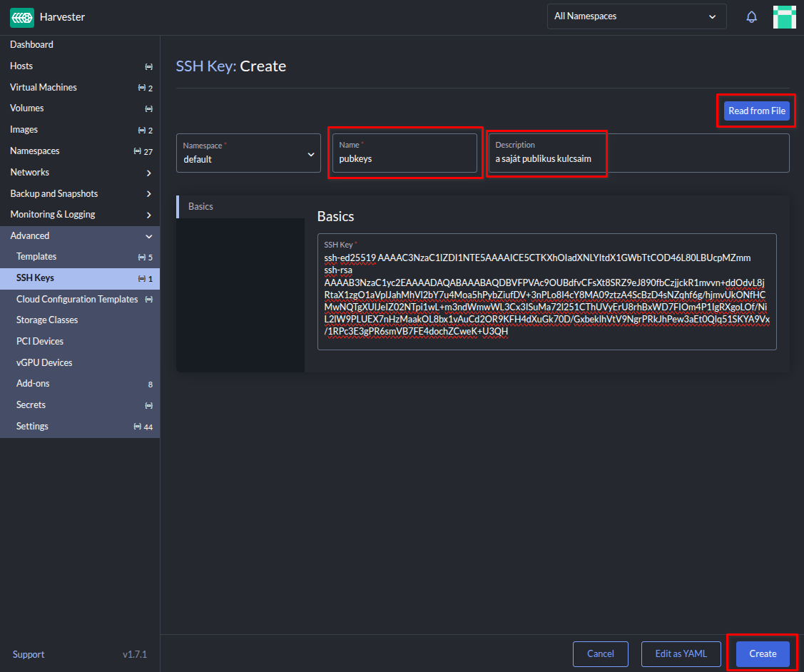Open Virtual Machines in sidebar
Viewport: 804px width, 672px height.
(x=44, y=87)
